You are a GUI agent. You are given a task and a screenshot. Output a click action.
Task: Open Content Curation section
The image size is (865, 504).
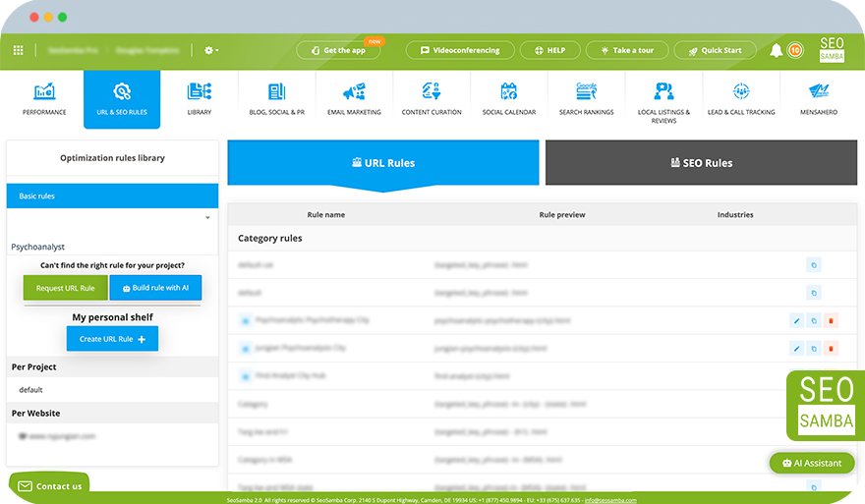click(432, 98)
